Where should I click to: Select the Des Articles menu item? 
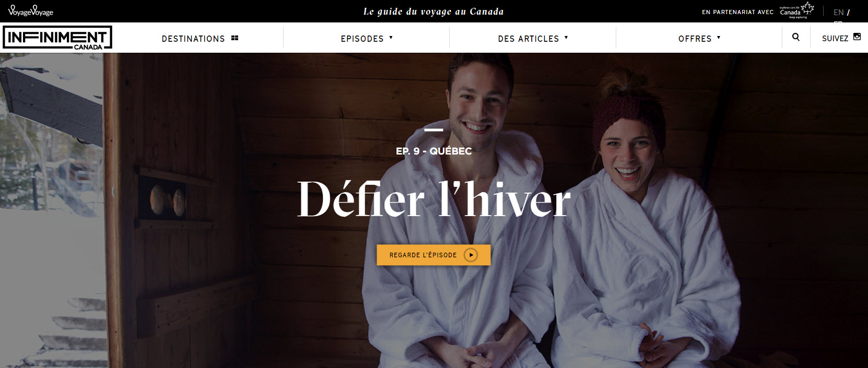(528, 39)
